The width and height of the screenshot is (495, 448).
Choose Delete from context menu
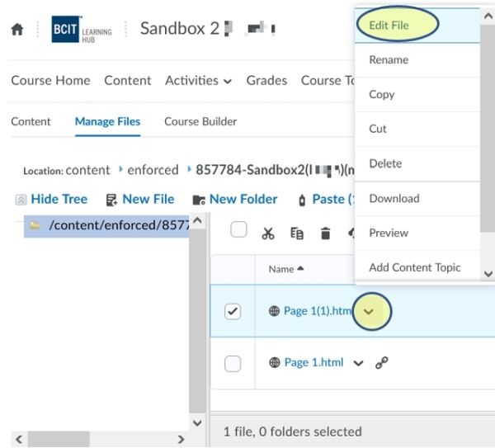pyautogui.click(x=417, y=163)
